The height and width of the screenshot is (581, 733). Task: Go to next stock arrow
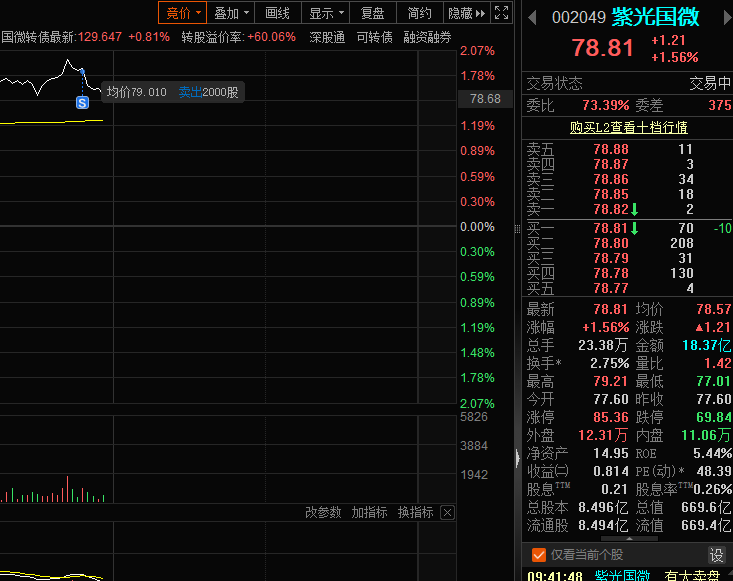pyautogui.click(x=727, y=18)
